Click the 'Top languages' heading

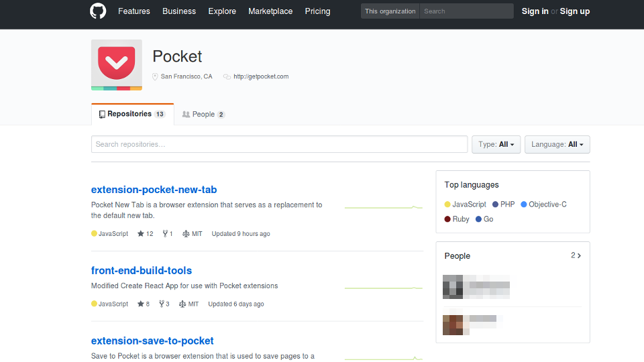[x=472, y=185]
